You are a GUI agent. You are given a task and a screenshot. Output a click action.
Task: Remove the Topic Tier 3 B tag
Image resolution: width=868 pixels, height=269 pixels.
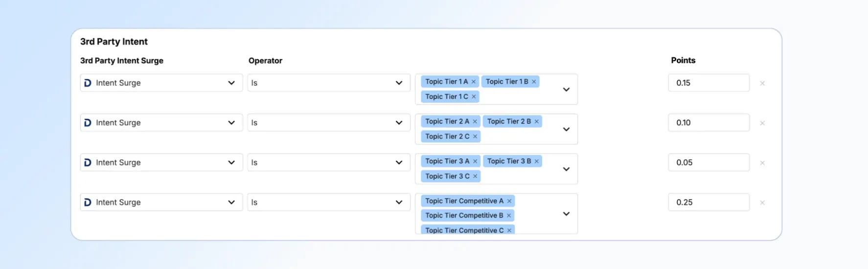coord(537,161)
